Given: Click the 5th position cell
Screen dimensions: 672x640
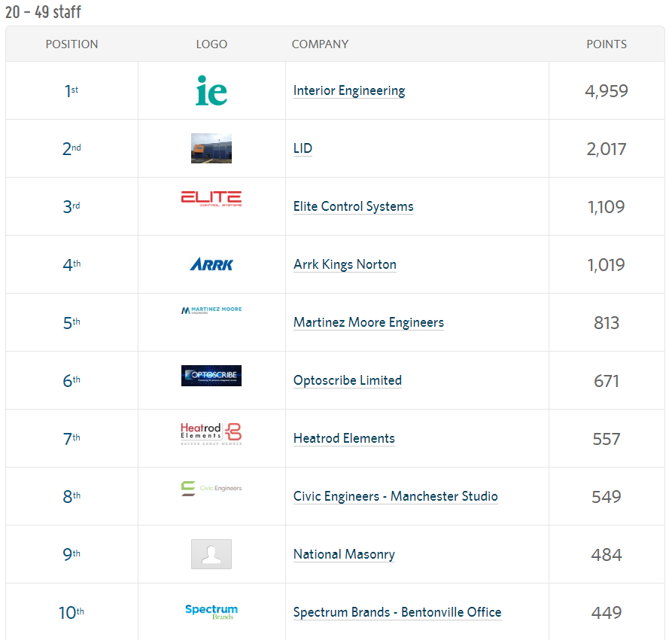Looking at the screenshot, I should (71, 322).
